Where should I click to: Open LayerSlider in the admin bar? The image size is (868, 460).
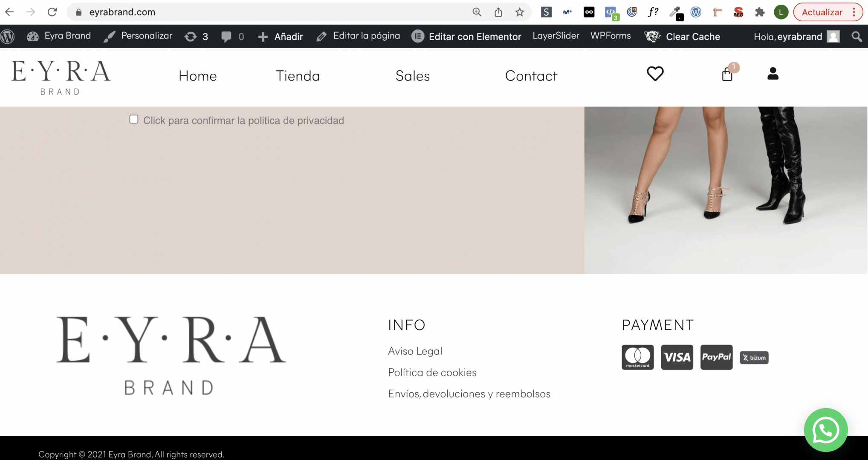556,36
